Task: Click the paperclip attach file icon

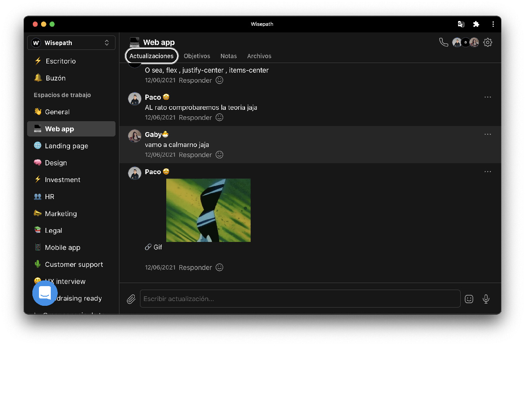Action: coord(131,299)
